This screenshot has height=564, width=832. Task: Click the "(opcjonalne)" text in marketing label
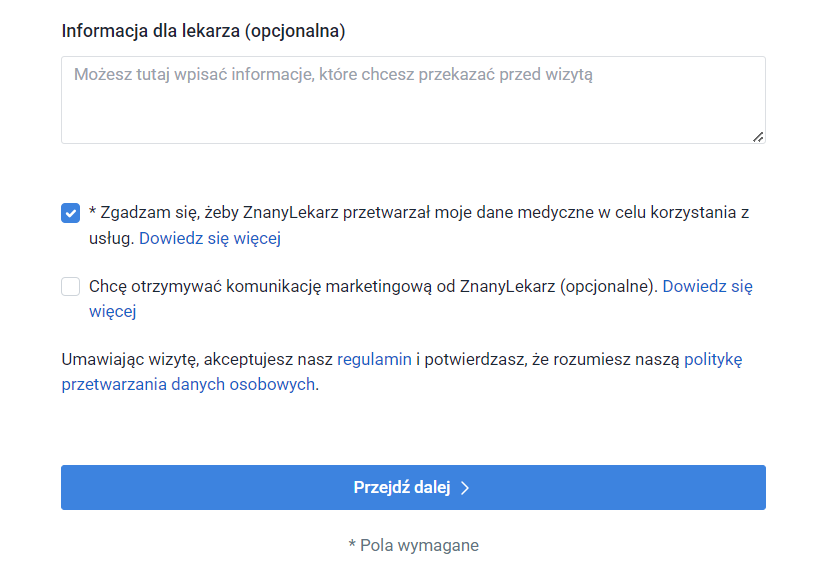tap(608, 287)
